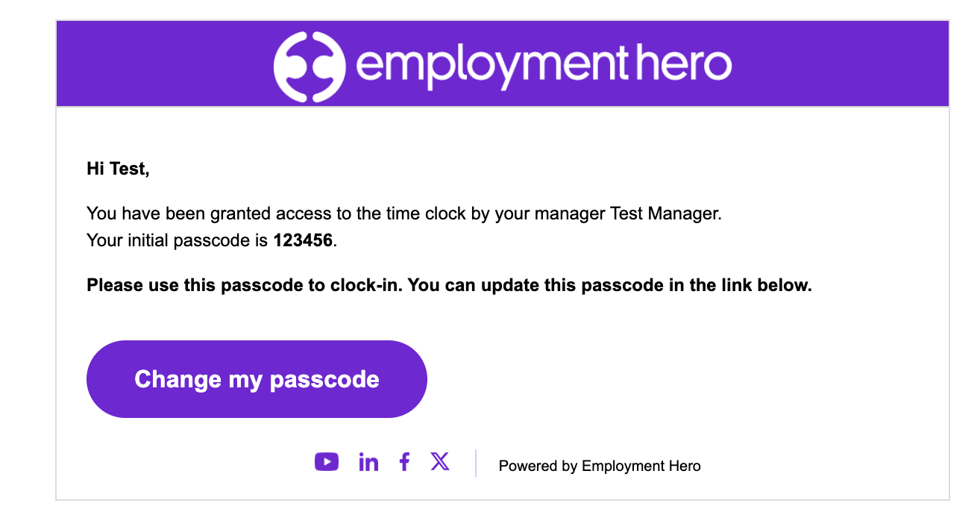Viewport: 980px width, 515px height.
Task: Open the LinkedIn social icon
Action: [368, 462]
